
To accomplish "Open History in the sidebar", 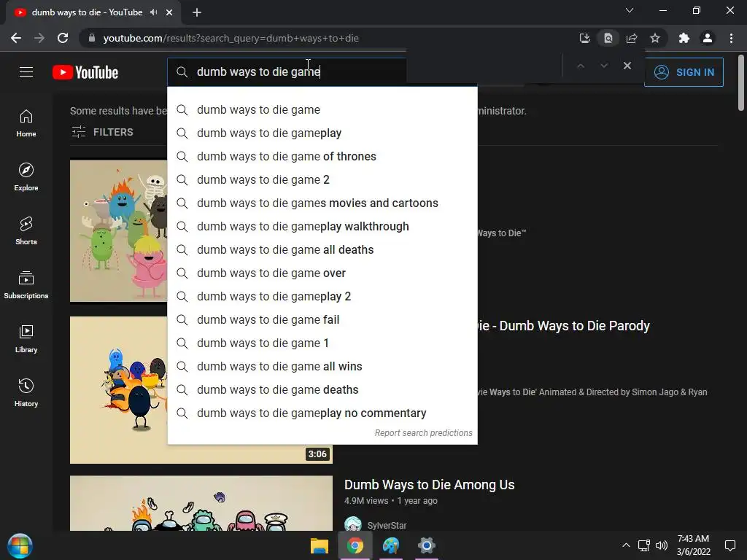I will tap(26, 392).
